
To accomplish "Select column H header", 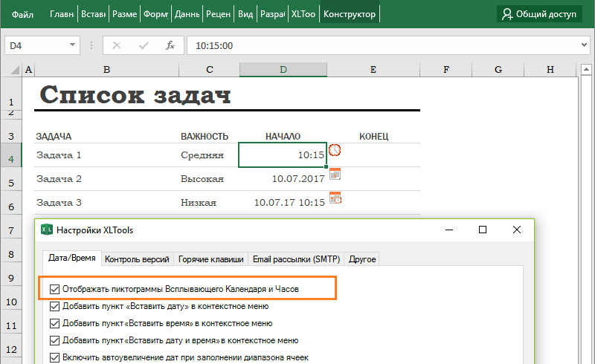I will coord(550,69).
